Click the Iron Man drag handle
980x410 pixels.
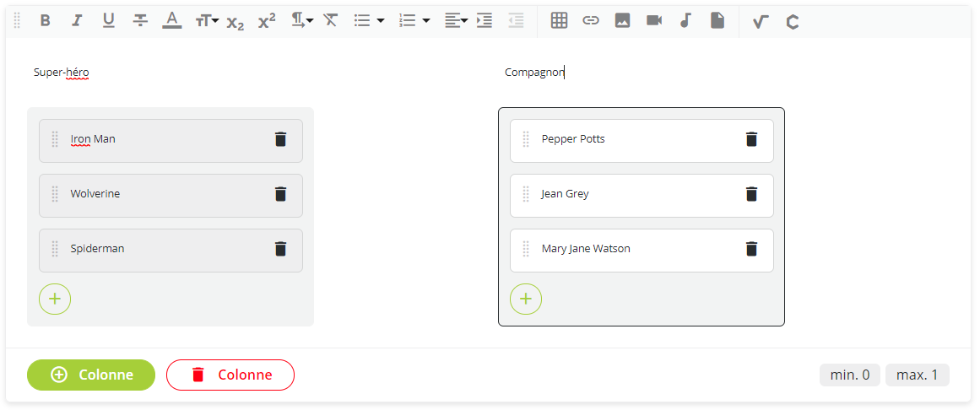(x=55, y=138)
